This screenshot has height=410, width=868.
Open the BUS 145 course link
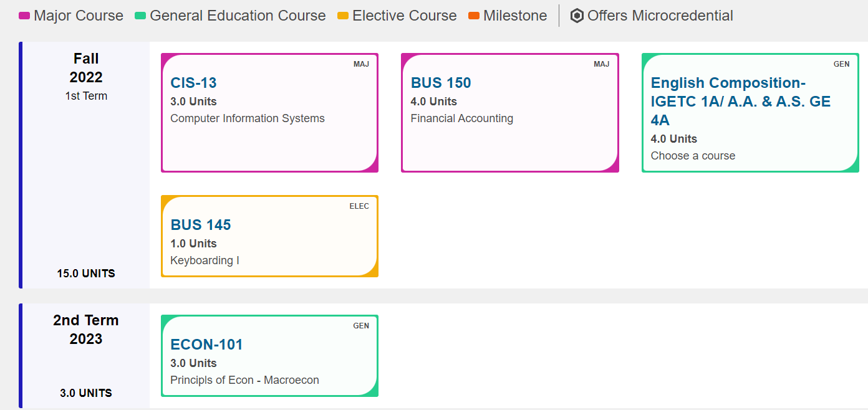coord(201,225)
